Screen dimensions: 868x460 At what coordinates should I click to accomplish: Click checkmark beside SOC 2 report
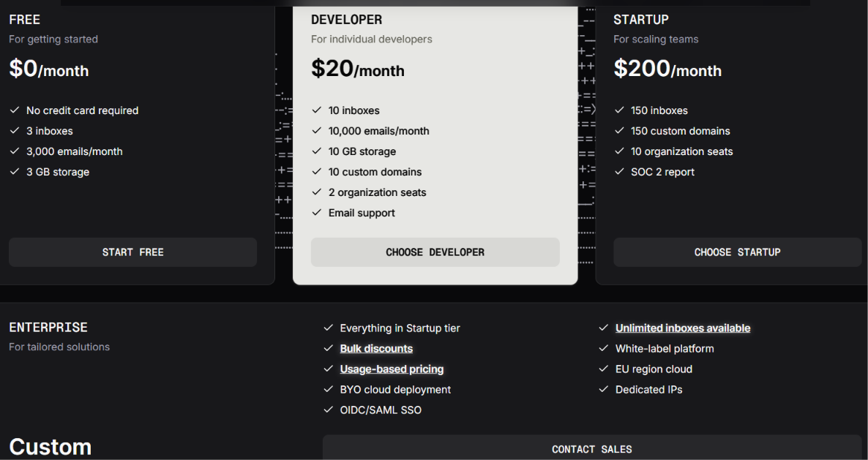(x=619, y=171)
